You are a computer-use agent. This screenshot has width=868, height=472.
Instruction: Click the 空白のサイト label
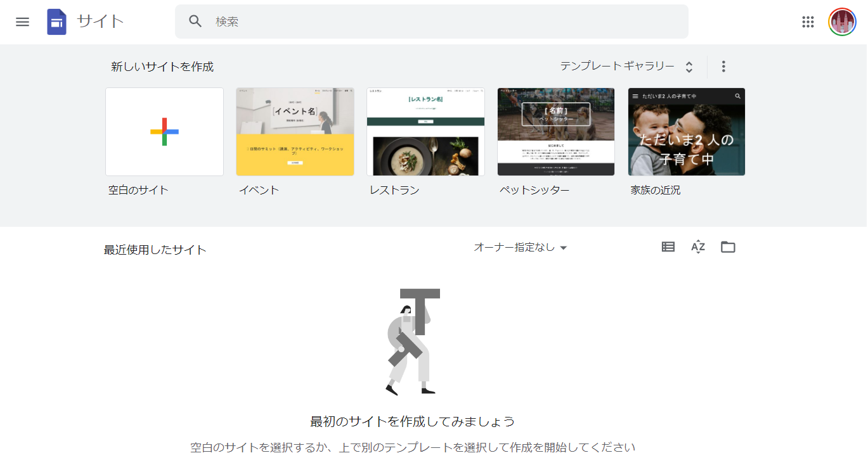coord(139,190)
